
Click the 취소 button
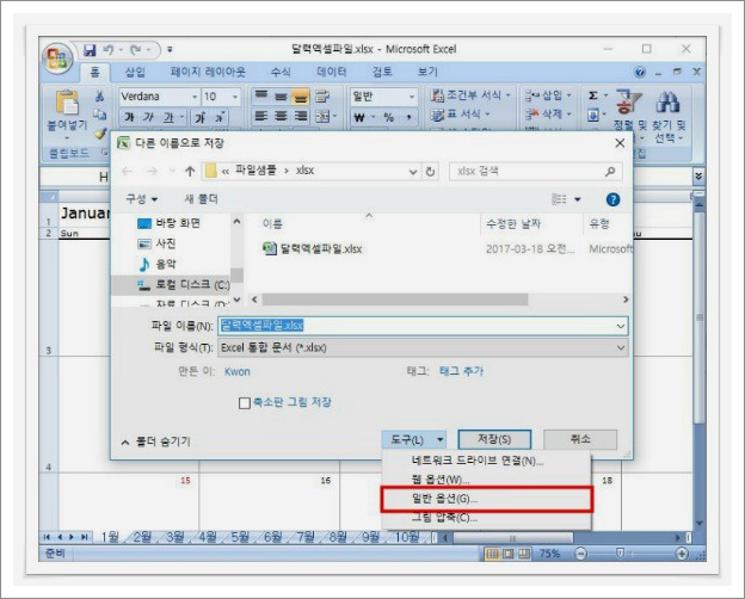(x=580, y=439)
